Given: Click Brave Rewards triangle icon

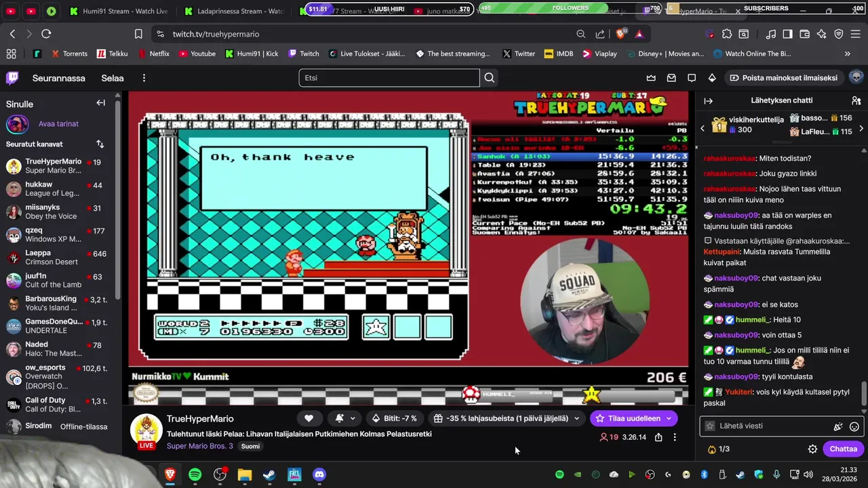Looking at the screenshot, I should click(639, 34).
